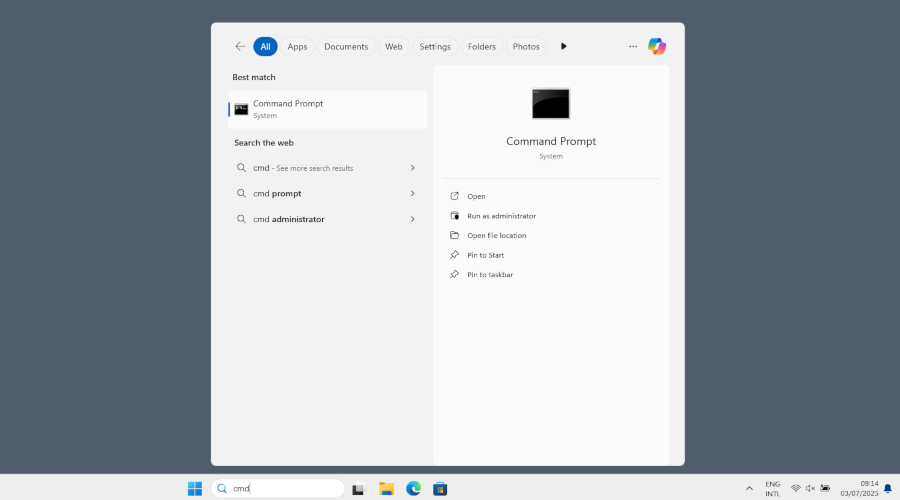900x500 pixels.
Task: Click the 'cmd prompt' suggestion search icon
Action: [x=241, y=193]
